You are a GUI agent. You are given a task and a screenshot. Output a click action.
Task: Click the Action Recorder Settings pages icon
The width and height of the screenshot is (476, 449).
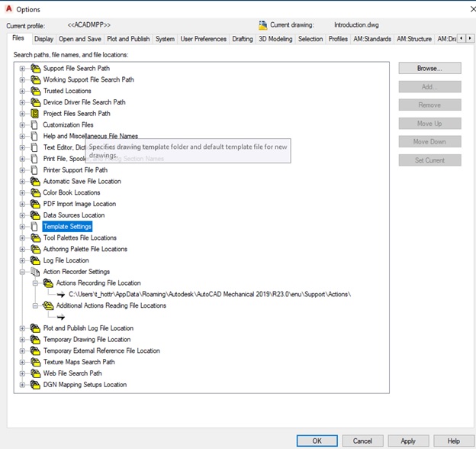(x=35, y=272)
